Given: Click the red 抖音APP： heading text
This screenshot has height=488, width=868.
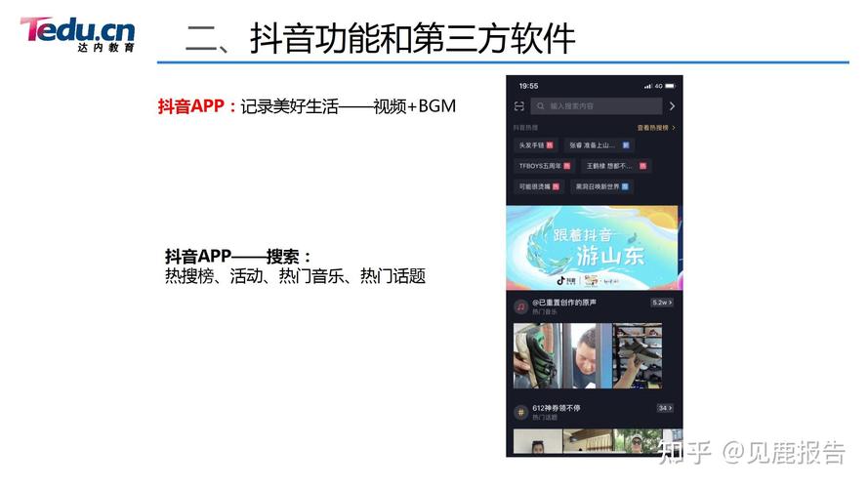Looking at the screenshot, I should (197, 106).
